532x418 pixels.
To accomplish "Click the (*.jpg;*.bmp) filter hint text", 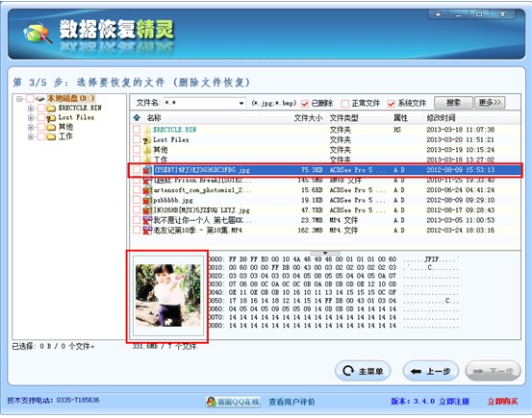I will (x=274, y=103).
